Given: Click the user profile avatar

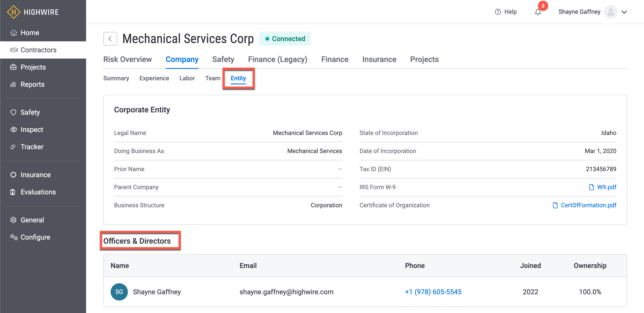Looking at the screenshot, I should (x=610, y=12).
